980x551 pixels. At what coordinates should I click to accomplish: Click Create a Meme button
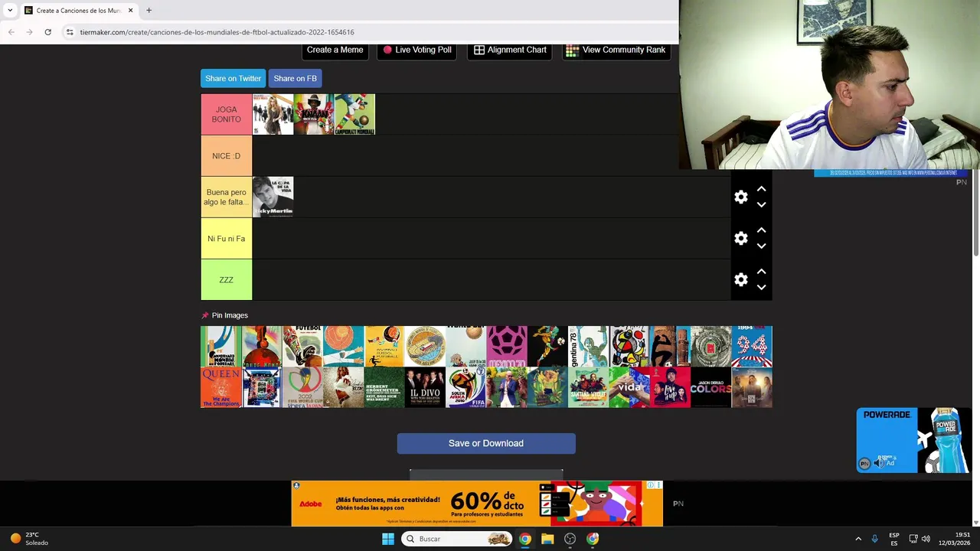pos(335,51)
